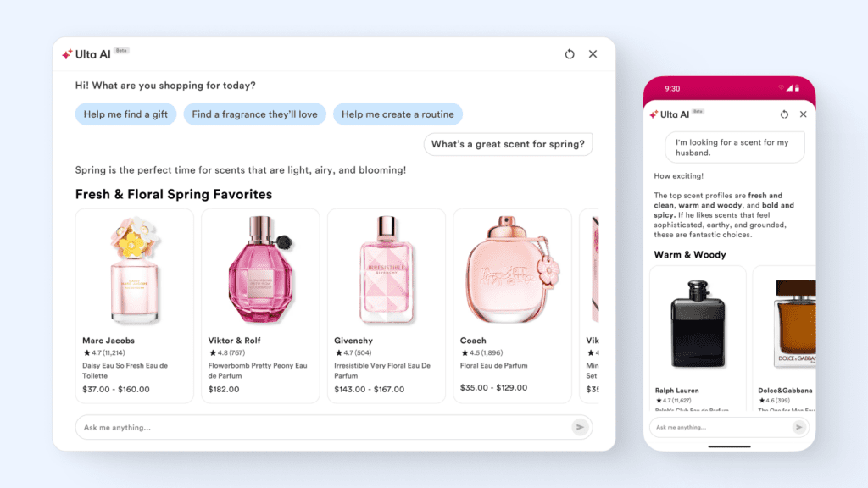The height and width of the screenshot is (488, 868).
Task: Click "Find a fragrance they'll love" suggestion
Action: [x=254, y=114]
